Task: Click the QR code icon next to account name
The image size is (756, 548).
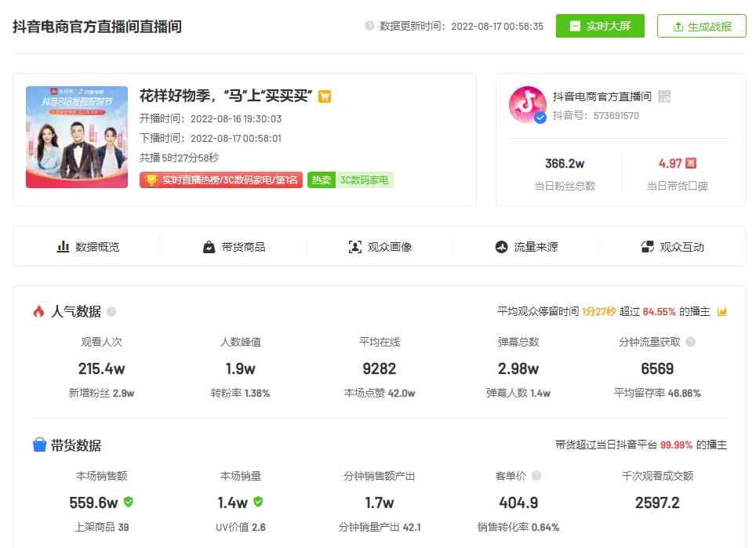Action: 664,96
